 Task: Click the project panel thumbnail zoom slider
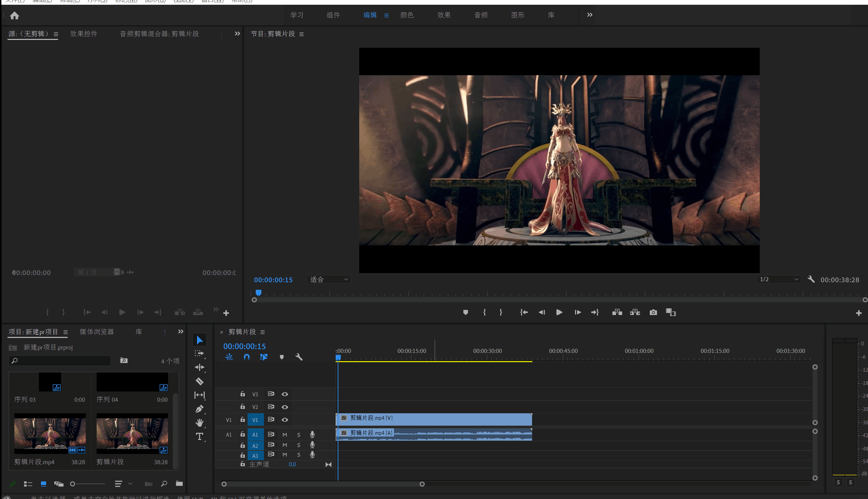pyautogui.click(x=73, y=484)
